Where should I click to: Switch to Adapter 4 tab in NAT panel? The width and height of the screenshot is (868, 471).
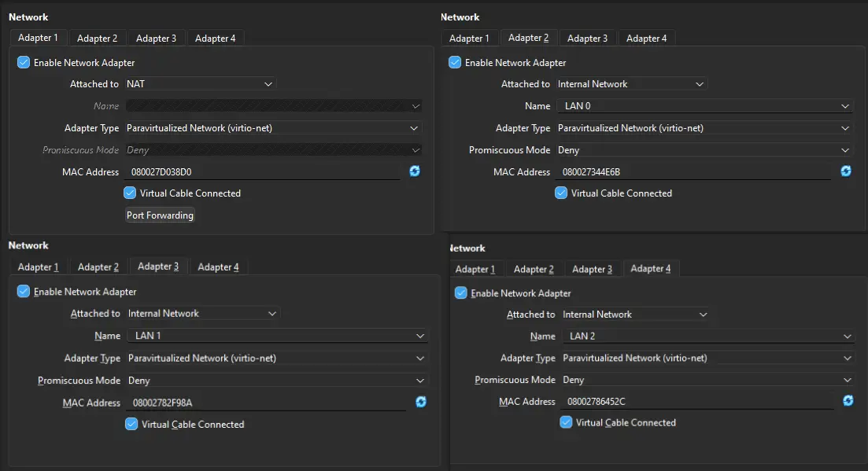215,39
